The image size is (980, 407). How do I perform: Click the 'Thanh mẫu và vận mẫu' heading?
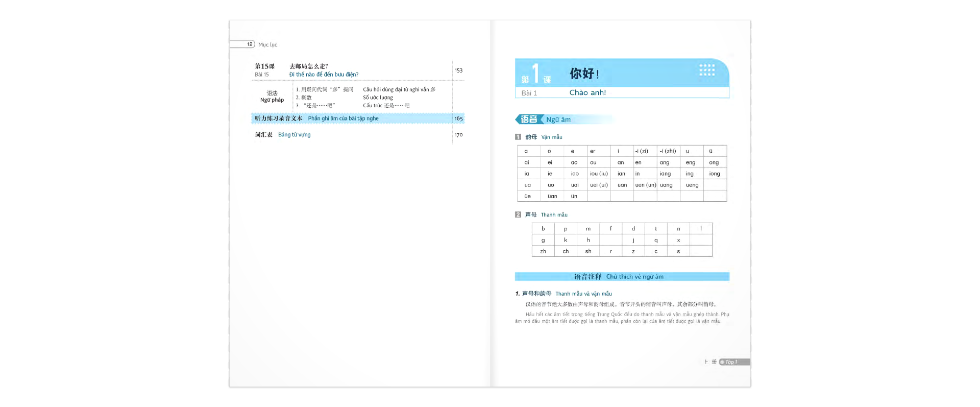(x=583, y=294)
